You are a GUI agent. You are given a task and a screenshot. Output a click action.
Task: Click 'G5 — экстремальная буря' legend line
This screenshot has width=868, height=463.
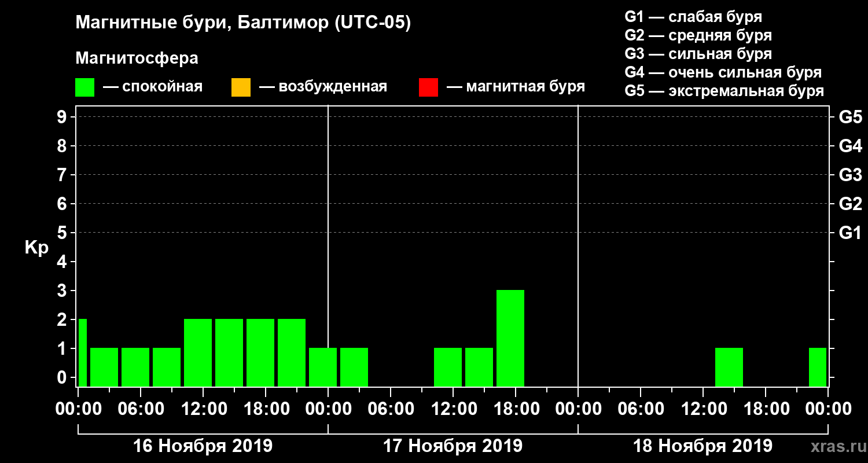pos(724,91)
